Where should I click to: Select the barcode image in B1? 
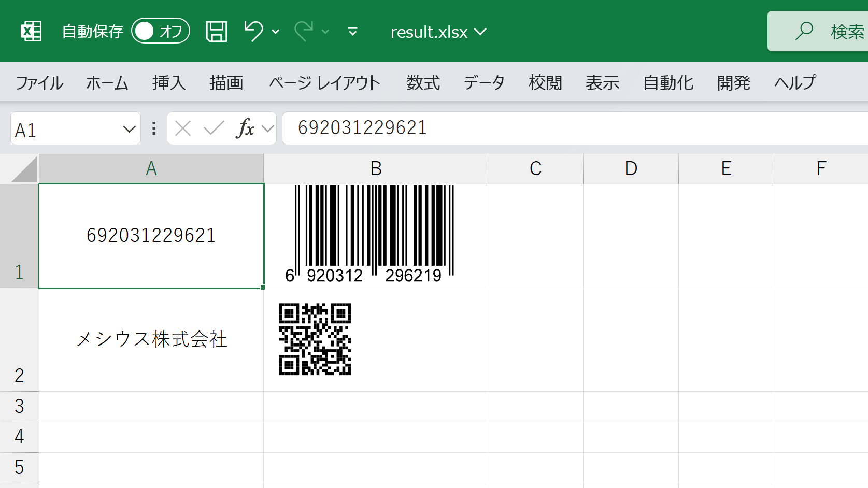click(x=370, y=234)
